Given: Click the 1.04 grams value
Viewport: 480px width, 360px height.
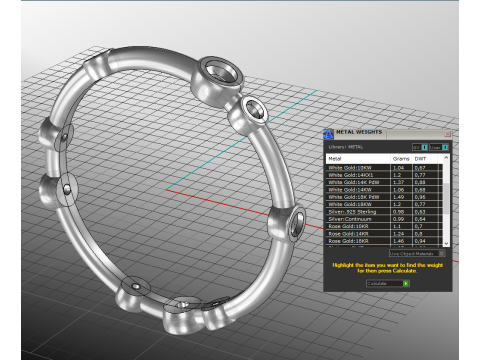Looking at the screenshot, I should point(398,168).
